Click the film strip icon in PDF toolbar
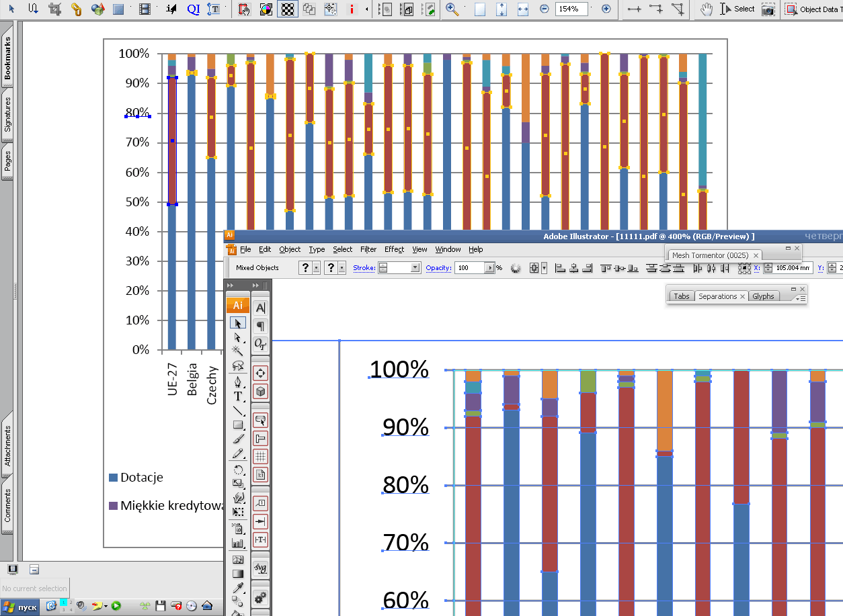 [x=145, y=9]
